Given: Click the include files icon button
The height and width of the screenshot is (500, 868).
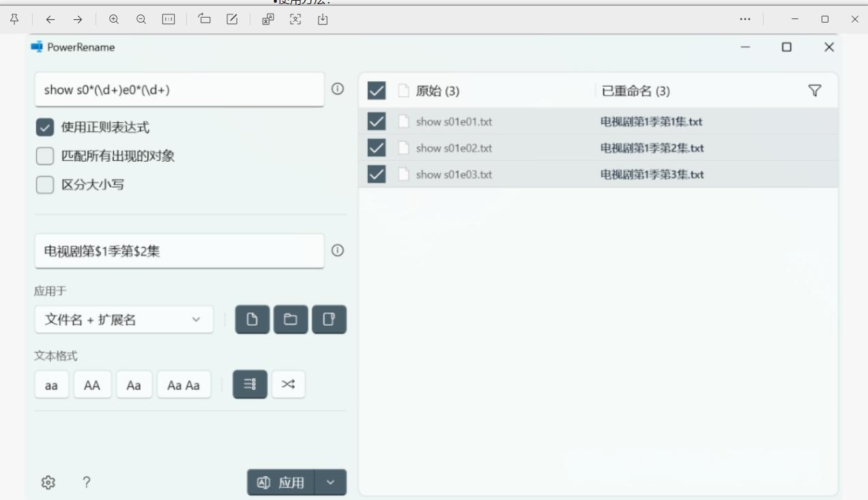Looking at the screenshot, I should tap(252, 320).
